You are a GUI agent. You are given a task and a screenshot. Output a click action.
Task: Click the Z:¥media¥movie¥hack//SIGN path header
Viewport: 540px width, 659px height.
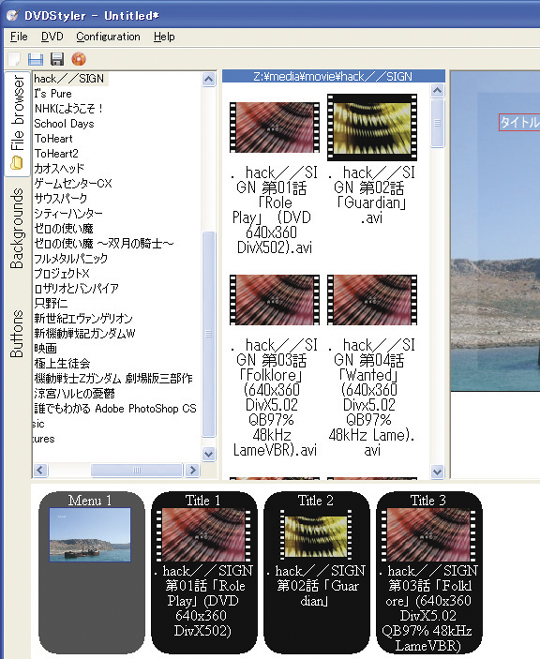click(333, 76)
